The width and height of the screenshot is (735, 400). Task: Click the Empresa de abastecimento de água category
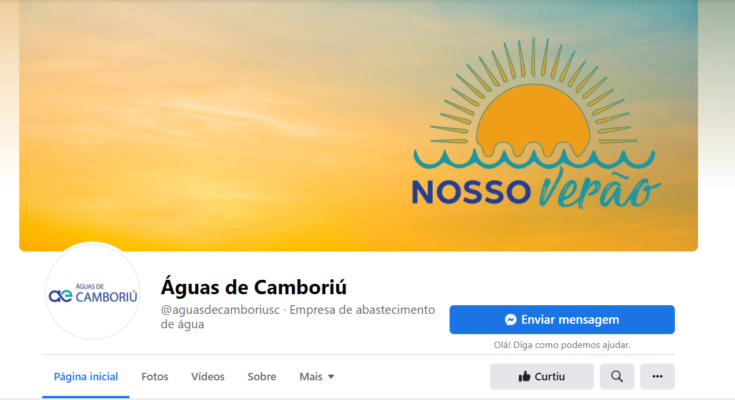pos(298,317)
